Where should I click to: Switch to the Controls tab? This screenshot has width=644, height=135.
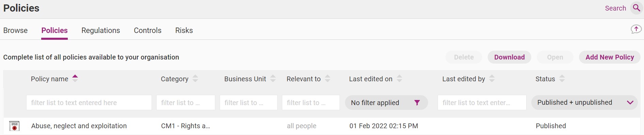coord(147,30)
